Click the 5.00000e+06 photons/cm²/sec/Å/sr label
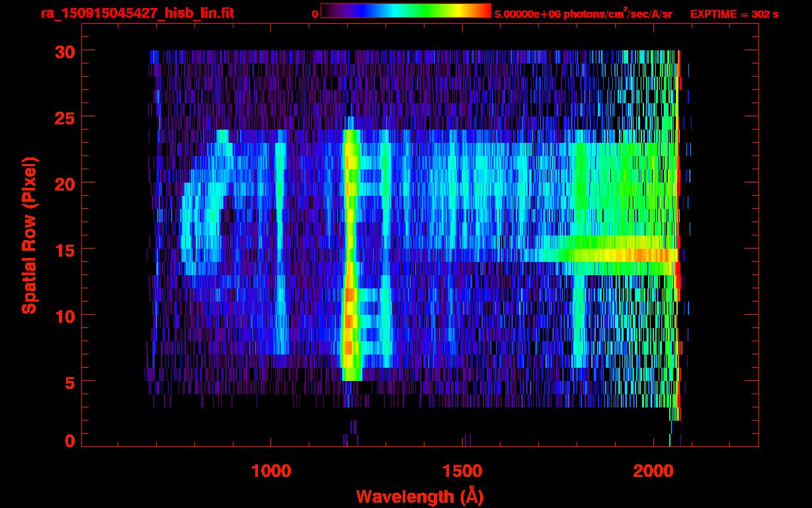This screenshot has height=508, width=812. [583, 13]
